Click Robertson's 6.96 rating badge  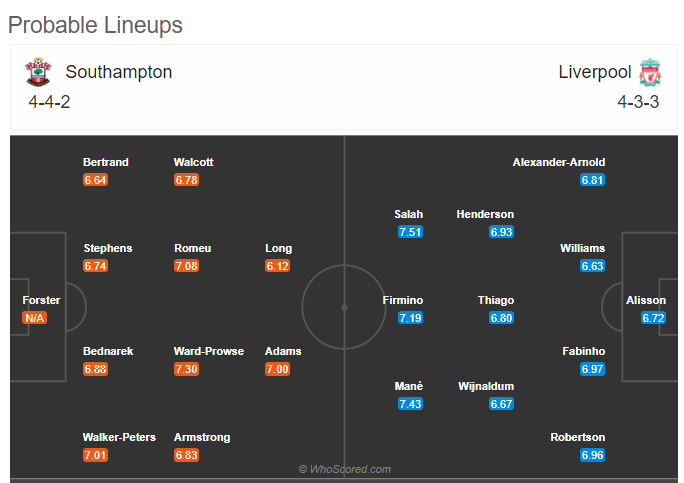(592, 455)
